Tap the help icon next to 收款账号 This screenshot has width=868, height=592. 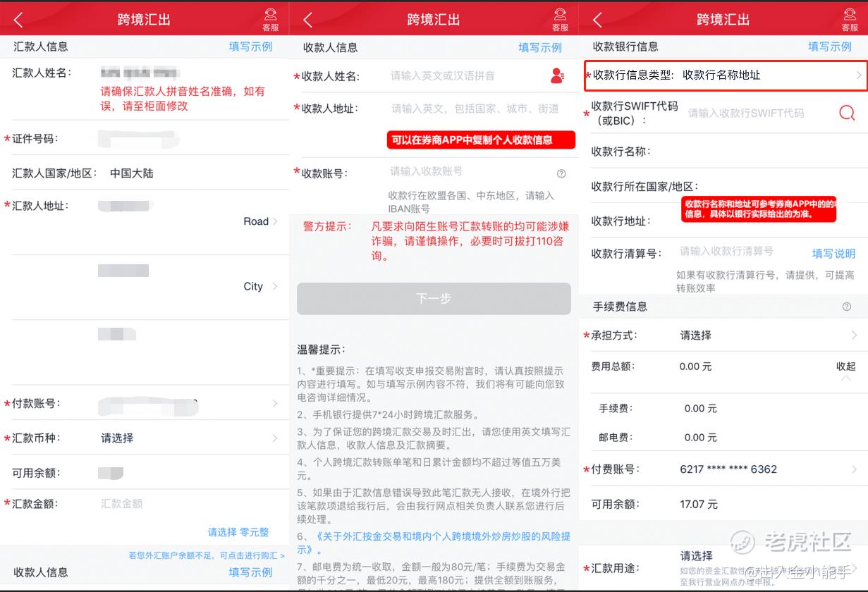tap(561, 173)
